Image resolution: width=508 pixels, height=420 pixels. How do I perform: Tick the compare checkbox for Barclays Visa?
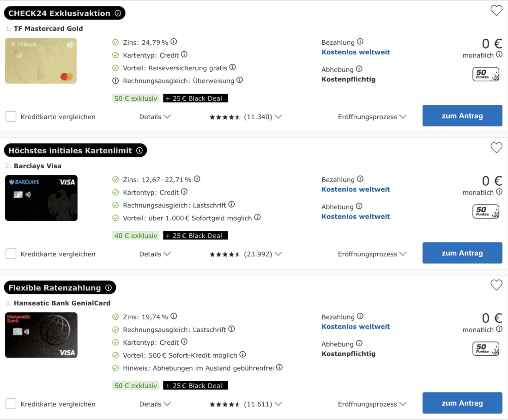pyautogui.click(x=11, y=254)
